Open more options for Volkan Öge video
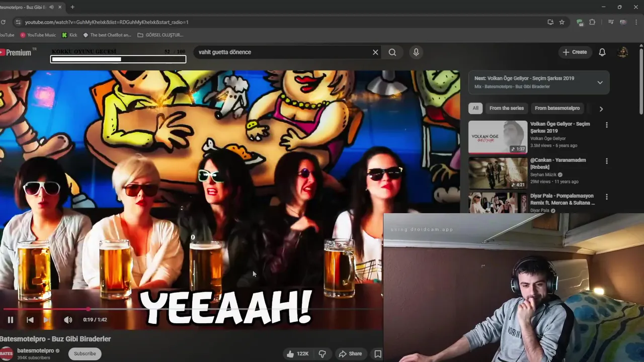Viewport: 644px width, 362px height. 606,125
